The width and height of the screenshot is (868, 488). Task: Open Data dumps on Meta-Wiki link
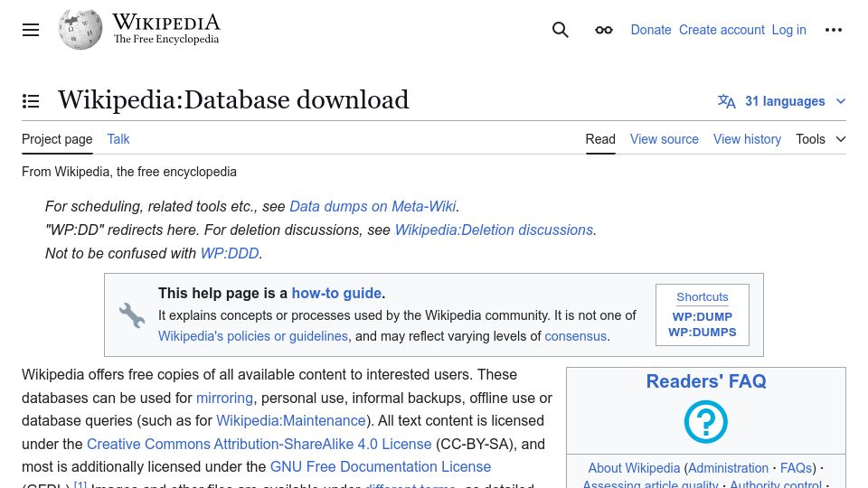(x=373, y=206)
